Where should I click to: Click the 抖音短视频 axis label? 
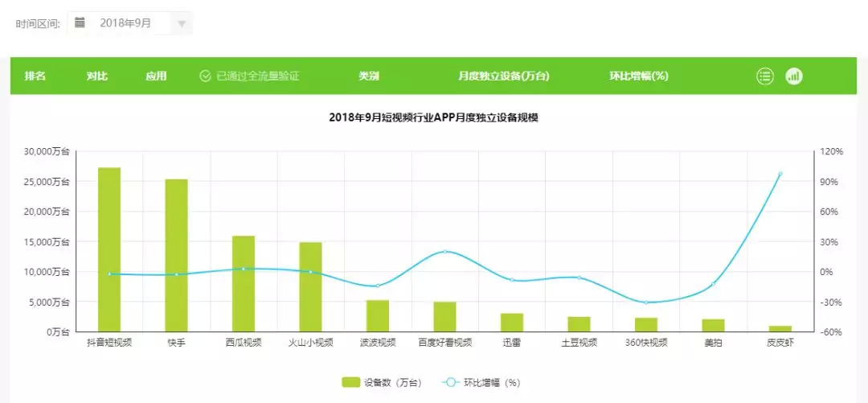point(109,343)
